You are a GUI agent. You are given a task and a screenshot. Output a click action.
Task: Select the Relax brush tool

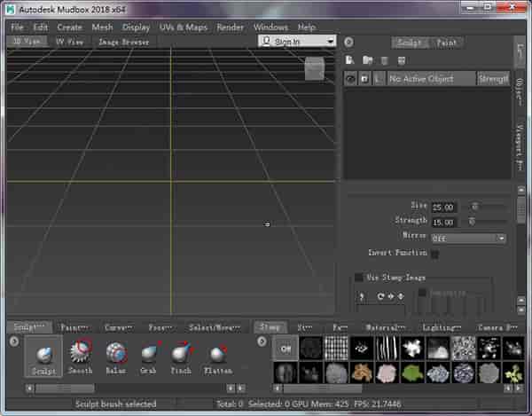click(x=115, y=356)
